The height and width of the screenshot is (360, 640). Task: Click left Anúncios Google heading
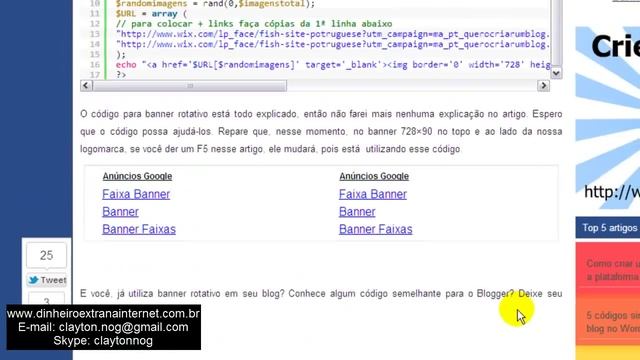point(137,176)
